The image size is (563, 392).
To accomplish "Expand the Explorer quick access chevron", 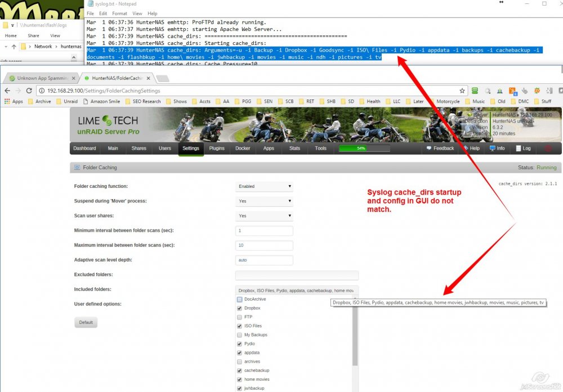I will click(74, 57).
